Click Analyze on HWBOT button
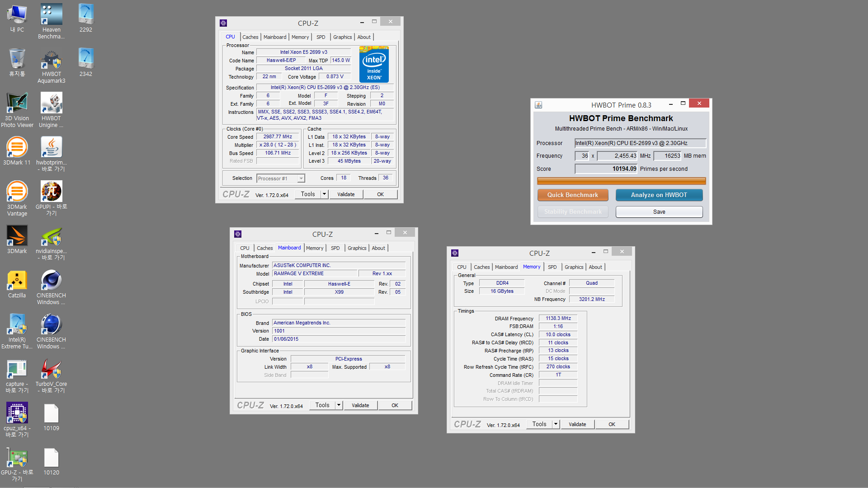 [659, 195]
